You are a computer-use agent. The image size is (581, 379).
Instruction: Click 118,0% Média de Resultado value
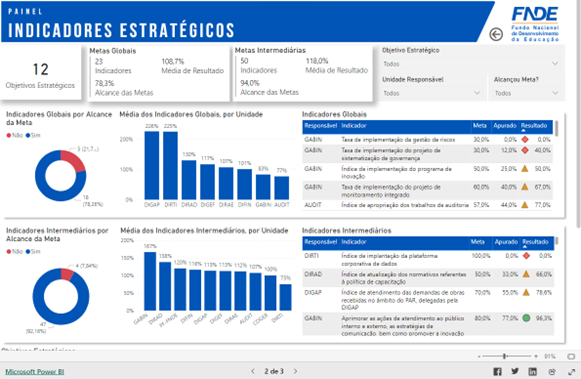[x=317, y=61]
